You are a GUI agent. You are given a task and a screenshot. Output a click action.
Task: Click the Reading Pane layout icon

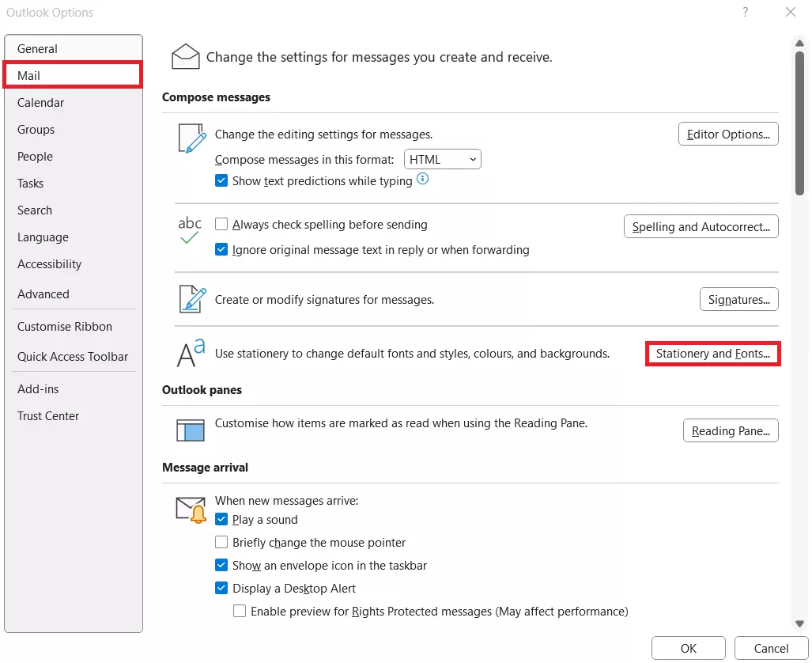[x=191, y=430]
